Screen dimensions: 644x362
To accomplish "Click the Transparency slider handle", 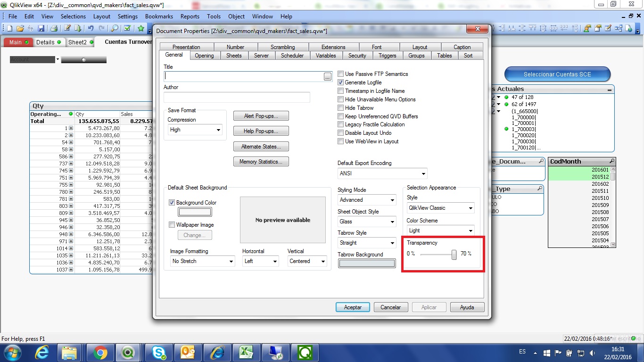I will click(454, 255).
